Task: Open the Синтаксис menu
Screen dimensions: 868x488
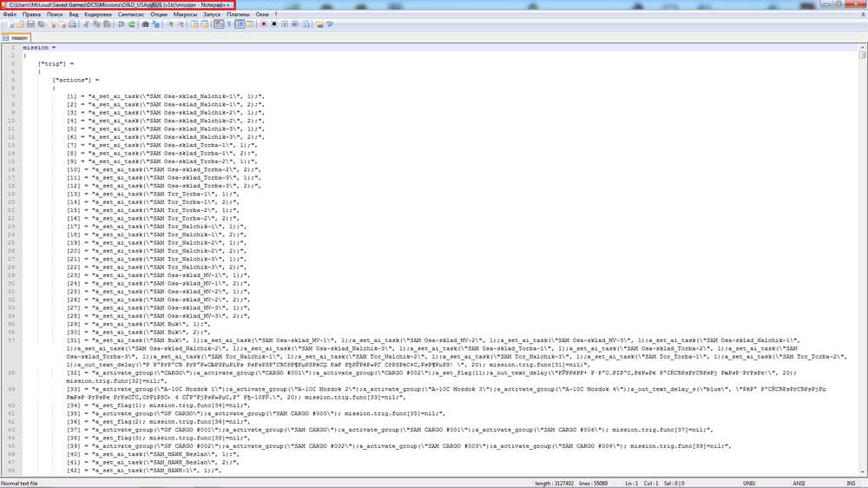Action: tap(131, 15)
